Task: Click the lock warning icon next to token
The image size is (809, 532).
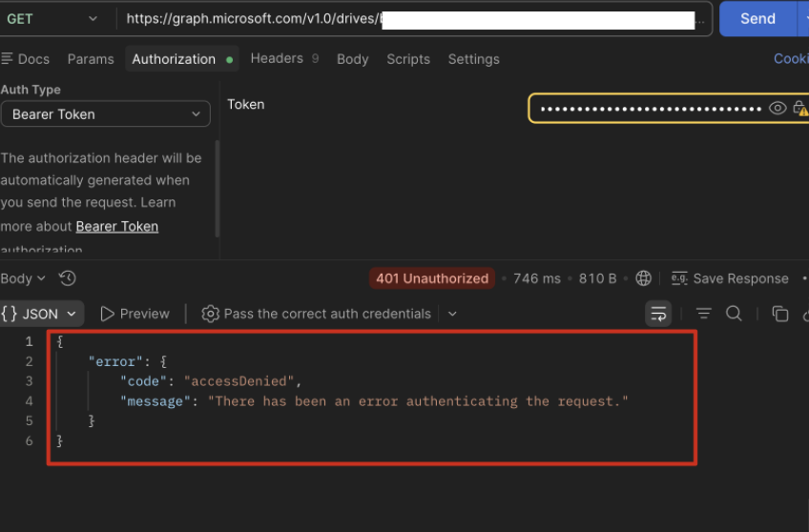Action: point(800,109)
